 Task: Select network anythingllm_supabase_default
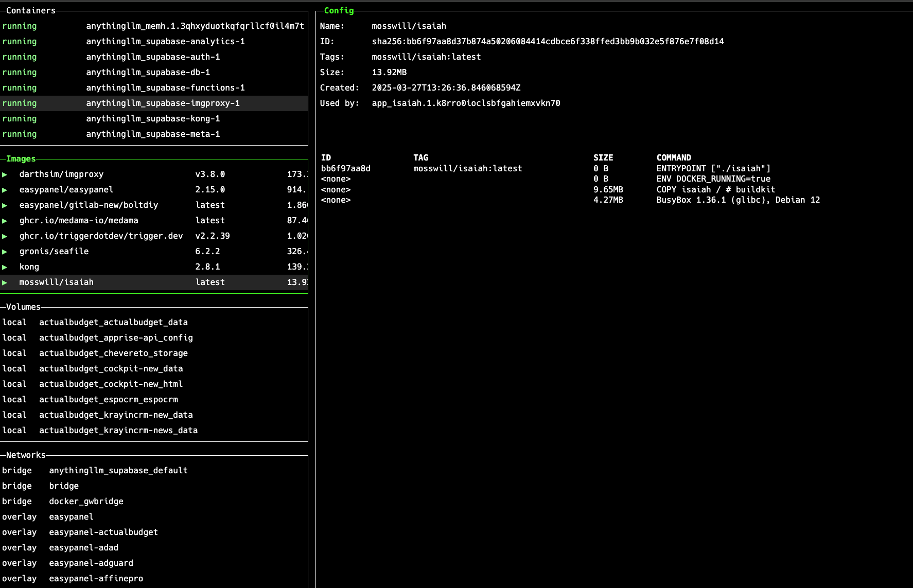pyautogui.click(x=118, y=471)
